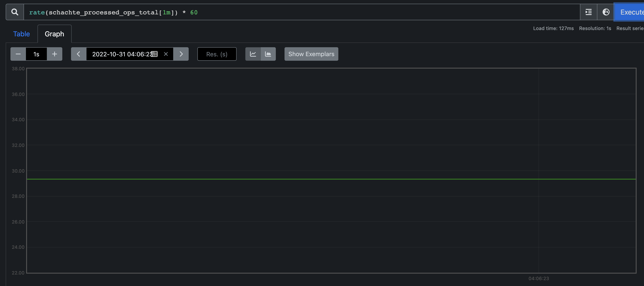Image resolution: width=644 pixels, height=286 pixels.
Task: Click the range duration 1s field
Action: [36, 54]
